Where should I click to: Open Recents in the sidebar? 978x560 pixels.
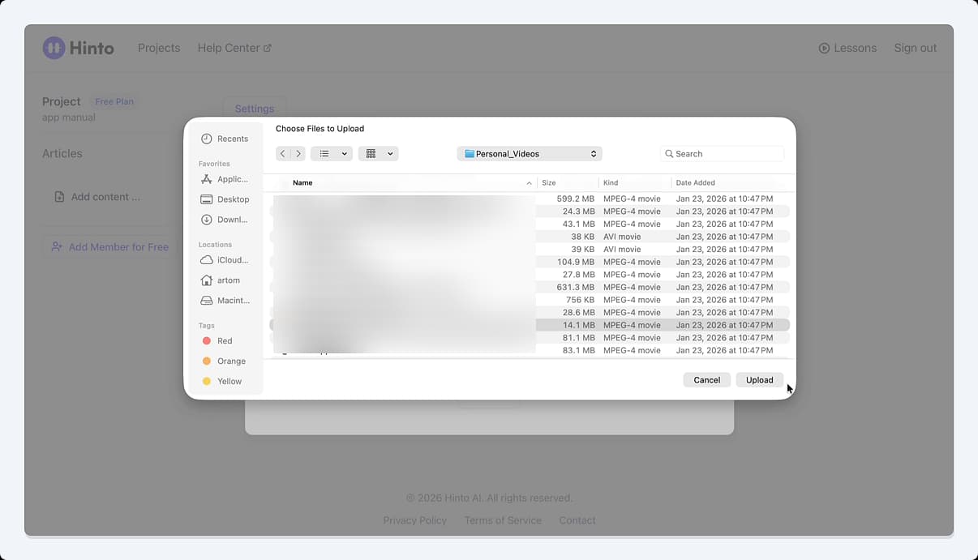(225, 139)
